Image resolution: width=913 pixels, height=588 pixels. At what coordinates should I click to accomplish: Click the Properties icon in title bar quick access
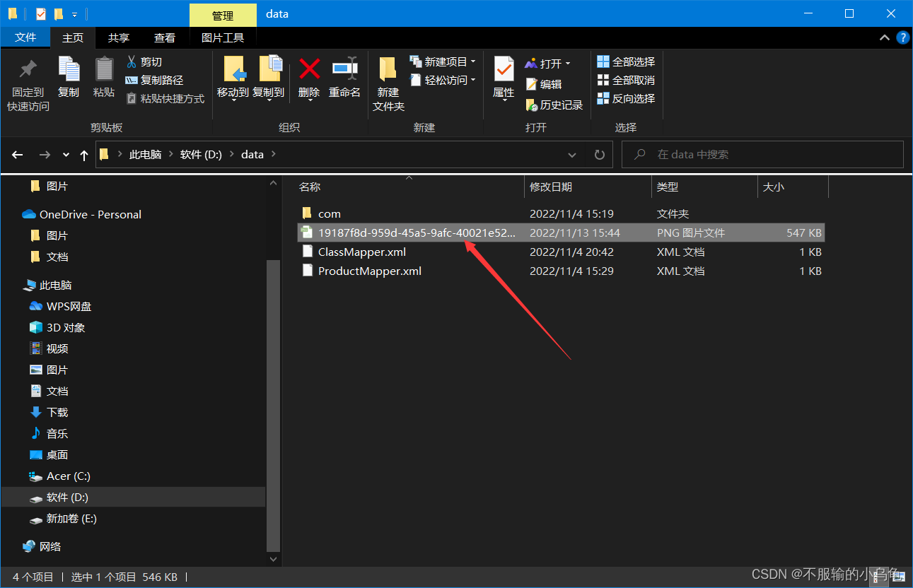pyautogui.click(x=40, y=13)
